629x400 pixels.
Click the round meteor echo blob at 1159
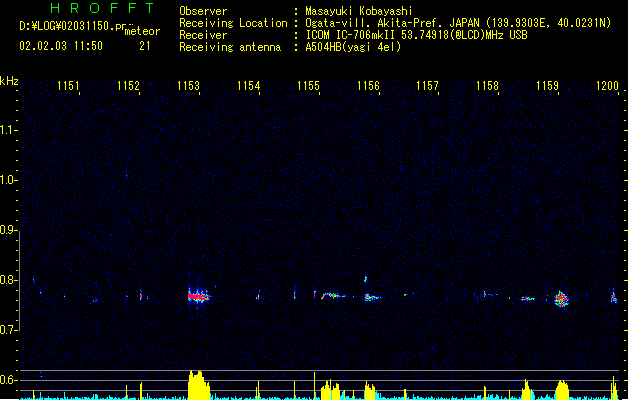click(562, 299)
